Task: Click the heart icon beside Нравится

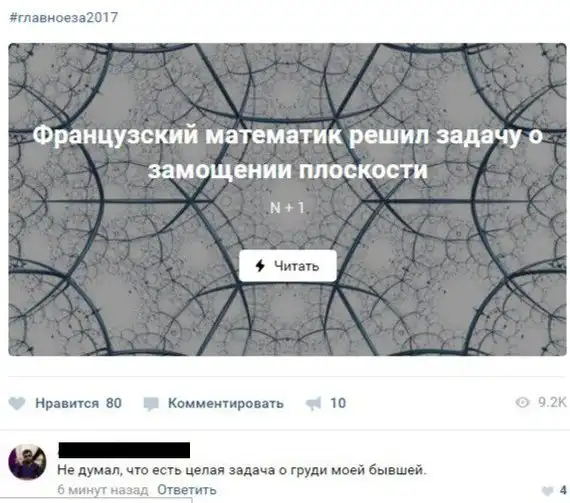Action: point(17,403)
